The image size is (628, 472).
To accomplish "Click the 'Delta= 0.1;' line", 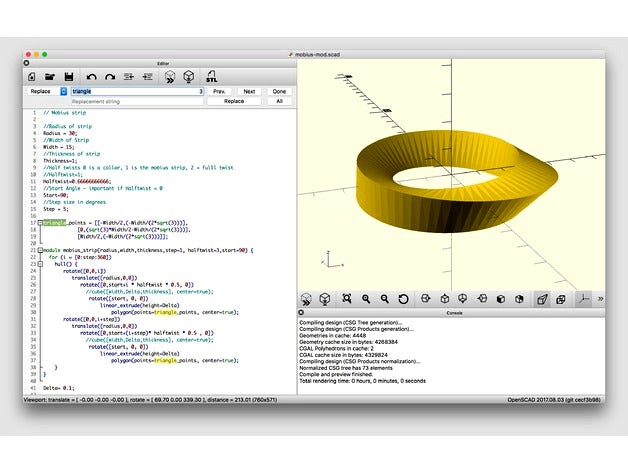I will pyautogui.click(x=58, y=388).
